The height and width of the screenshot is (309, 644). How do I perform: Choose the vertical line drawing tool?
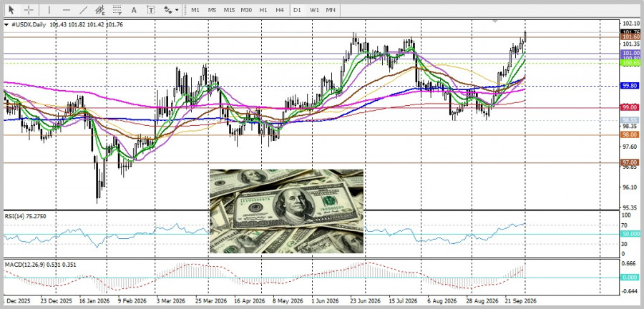click(x=49, y=10)
